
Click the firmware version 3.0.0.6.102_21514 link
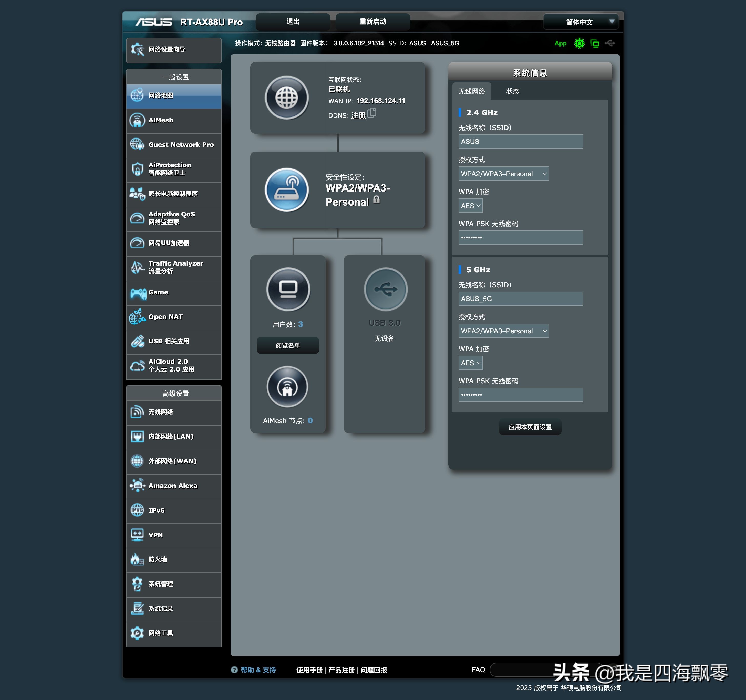point(358,43)
